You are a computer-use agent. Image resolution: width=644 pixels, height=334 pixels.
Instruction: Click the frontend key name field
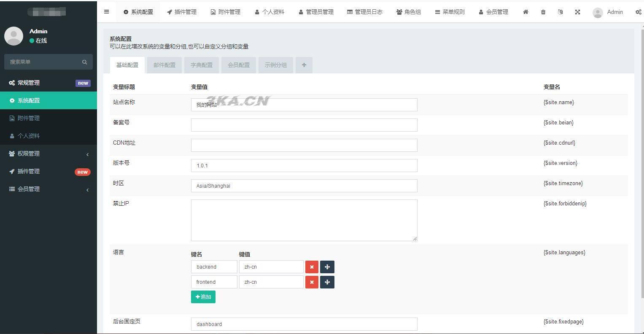point(214,282)
